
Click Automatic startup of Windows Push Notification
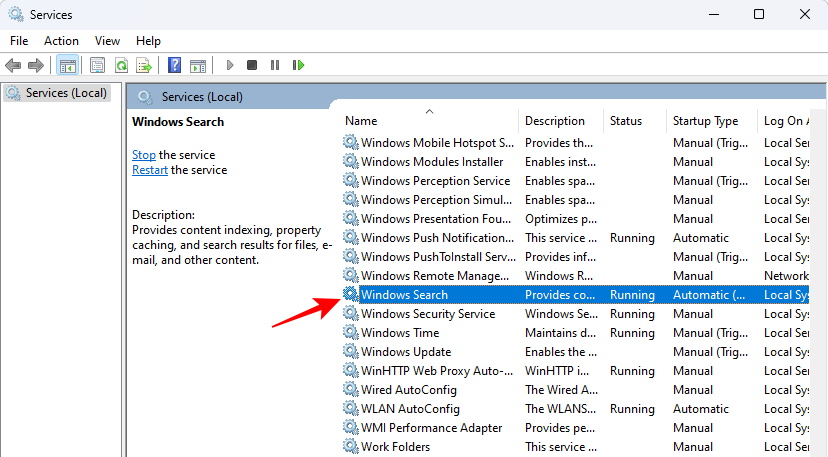[x=701, y=238]
